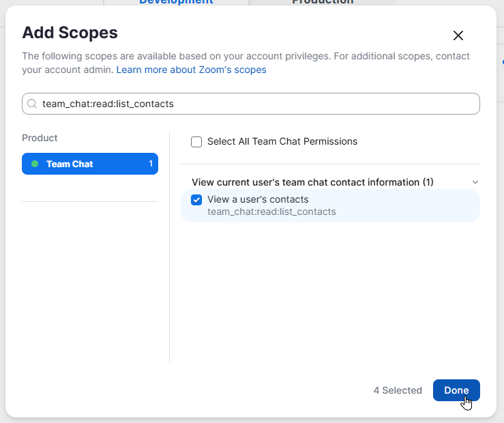
Task: Switch to the Development tab
Action: pyautogui.click(x=176, y=2)
